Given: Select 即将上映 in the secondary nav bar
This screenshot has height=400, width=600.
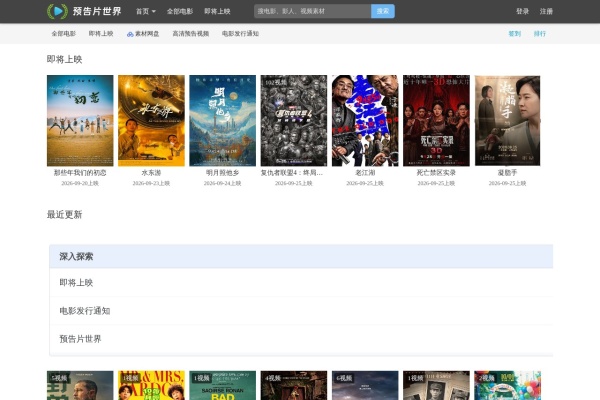Looking at the screenshot, I should click(x=101, y=34).
